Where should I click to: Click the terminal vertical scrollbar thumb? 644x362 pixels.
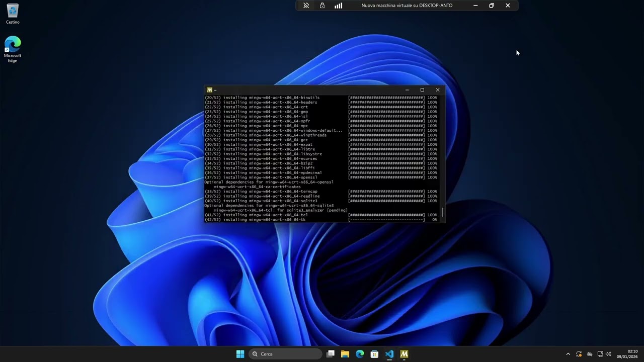coord(443,212)
